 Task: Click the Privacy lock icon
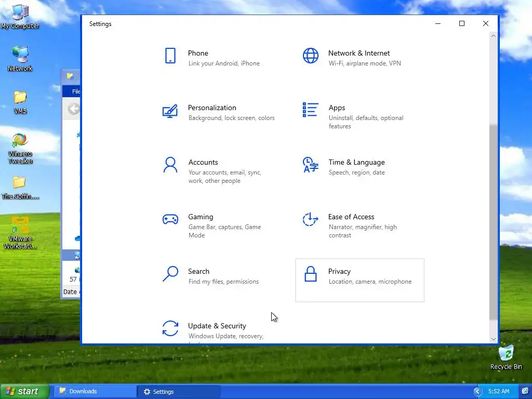(x=311, y=274)
